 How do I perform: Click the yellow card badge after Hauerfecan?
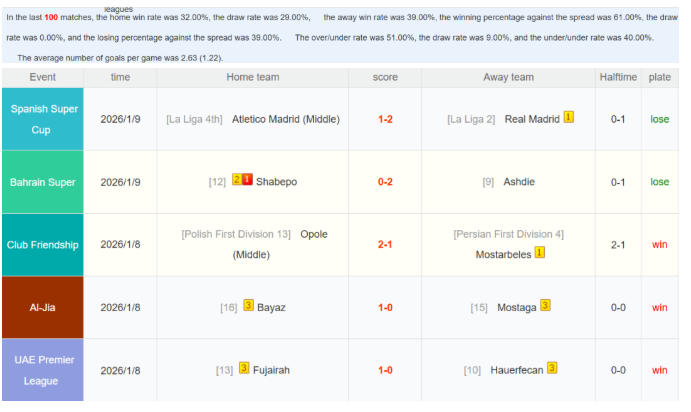[x=552, y=369]
